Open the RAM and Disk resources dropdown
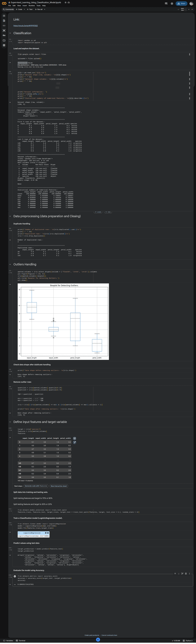Viewport: 196px width, 644px height. pos(189,10)
